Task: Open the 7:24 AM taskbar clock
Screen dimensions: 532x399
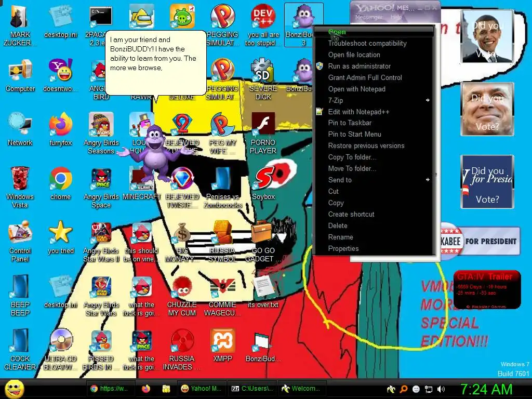Action: tap(486, 389)
